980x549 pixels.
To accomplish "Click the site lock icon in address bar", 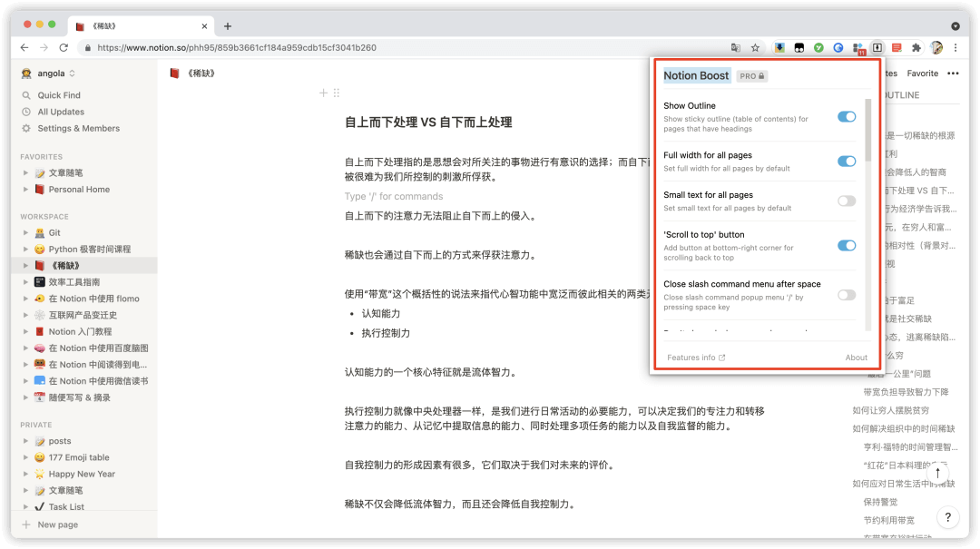I will pos(87,47).
